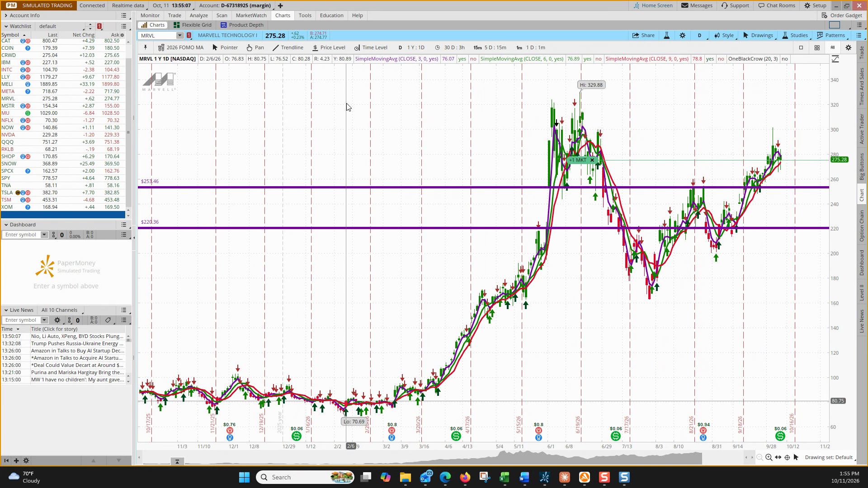This screenshot has width=868, height=488.
Task: Click the pin icon on drawing toolbar
Action: point(145,47)
